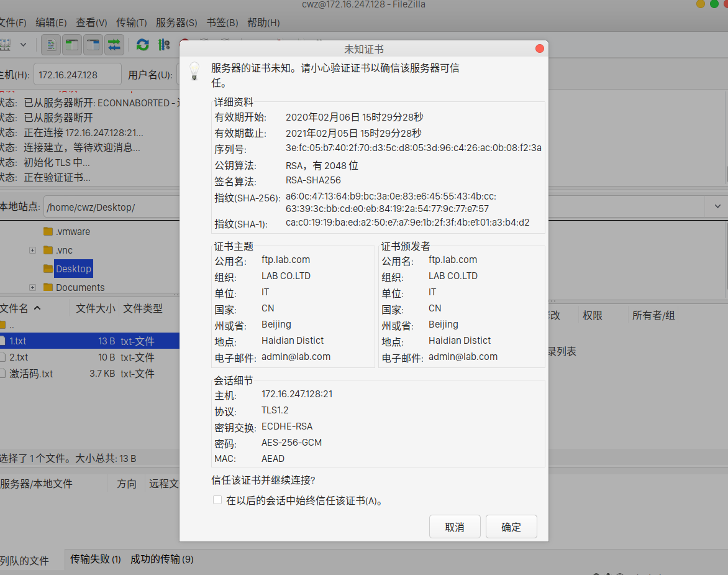The height and width of the screenshot is (575, 728).
Task: Switch to the 列队的文件 tab
Action: (x=24, y=560)
